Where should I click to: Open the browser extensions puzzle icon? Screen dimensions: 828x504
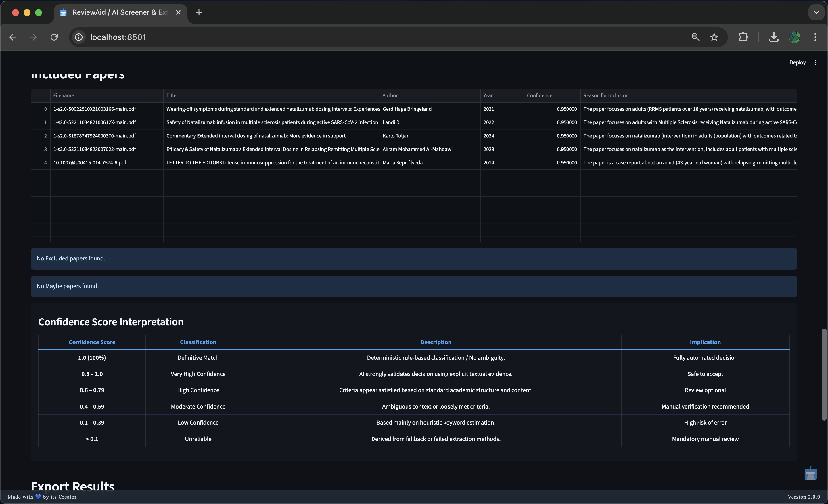tap(743, 37)
